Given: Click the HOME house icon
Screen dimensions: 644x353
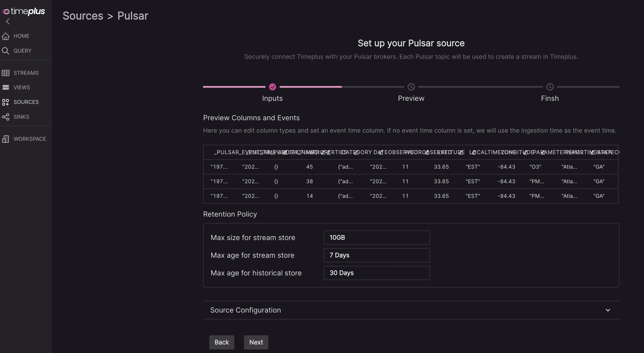Looking at the screenshot, I should [x=6, y=36].
